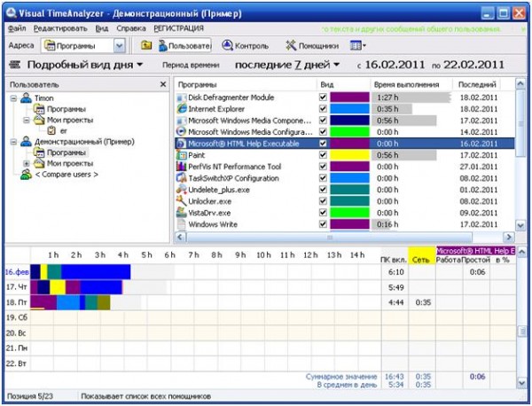This screenshot has width=532, height=406.
Task: Click the Internet Explorer program icon
Action: pyautogui.click(x=182, y=109)
